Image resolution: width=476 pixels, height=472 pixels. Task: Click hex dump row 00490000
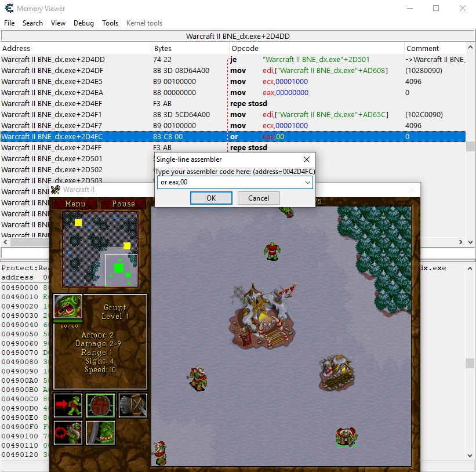tap(25, 288)
